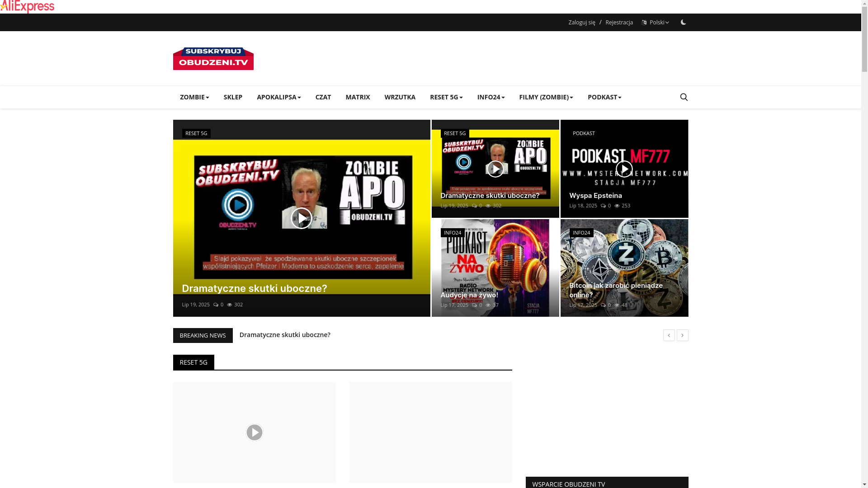868x488 pixels.
Task: Open Audycje na żywo! article title
Action: click(x=469, y=295)
